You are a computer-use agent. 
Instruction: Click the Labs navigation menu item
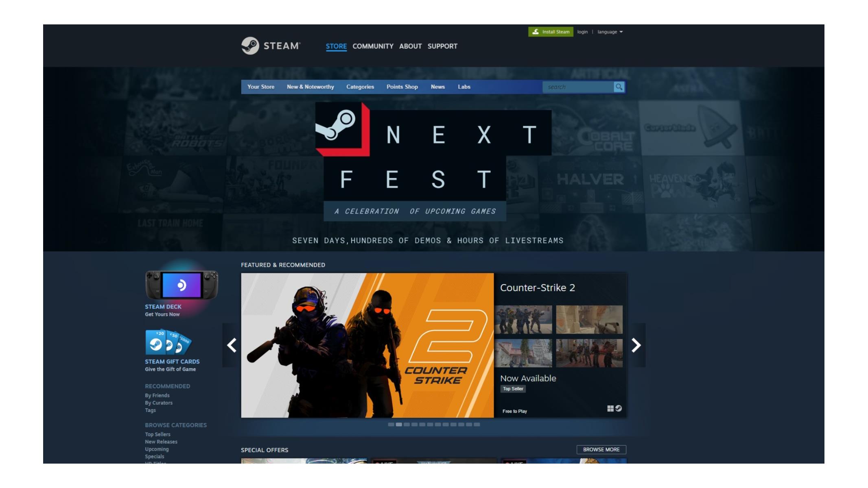coord(464,87)
